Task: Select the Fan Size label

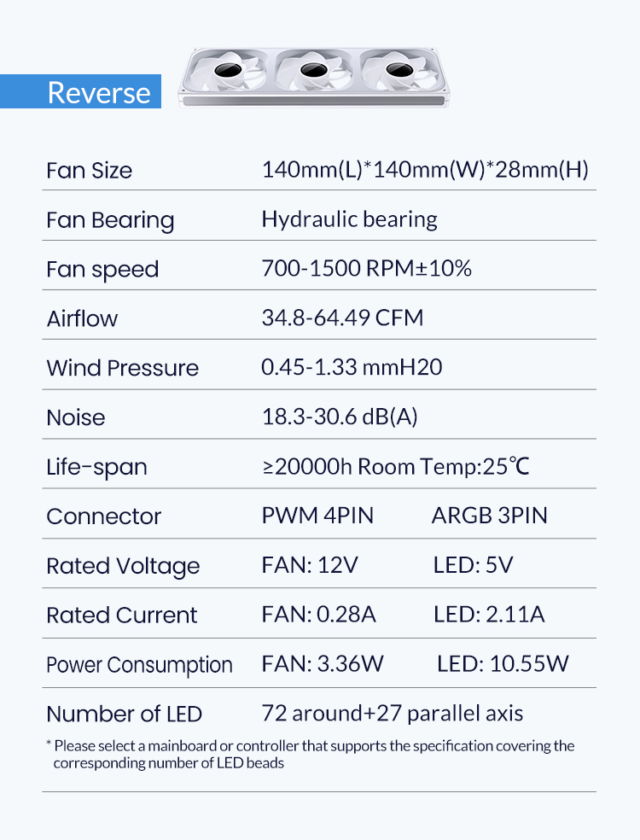Action: pyautogui.click(x=90, y=171)
